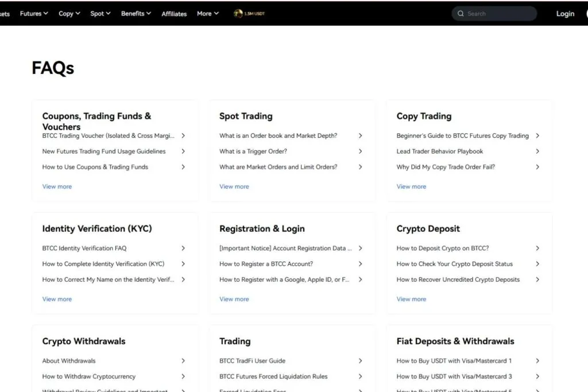View more under Crypto Deposit

[x=411, y=299]
